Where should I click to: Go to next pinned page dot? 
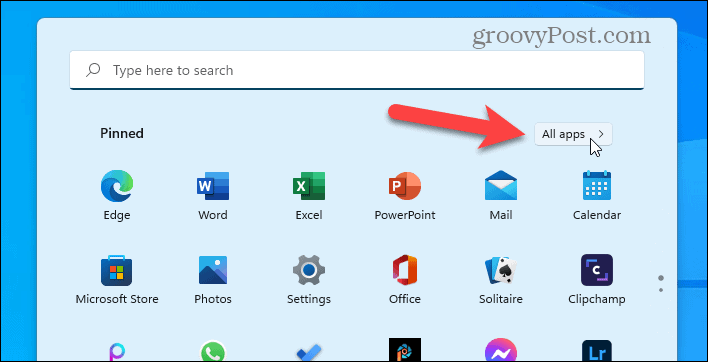coord(661,290)
